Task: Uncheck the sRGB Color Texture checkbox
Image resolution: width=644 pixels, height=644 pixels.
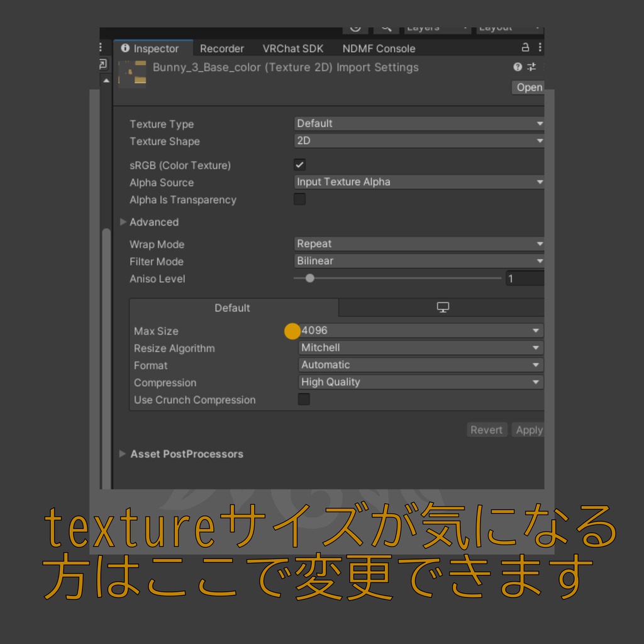Action: pos(299,165)
